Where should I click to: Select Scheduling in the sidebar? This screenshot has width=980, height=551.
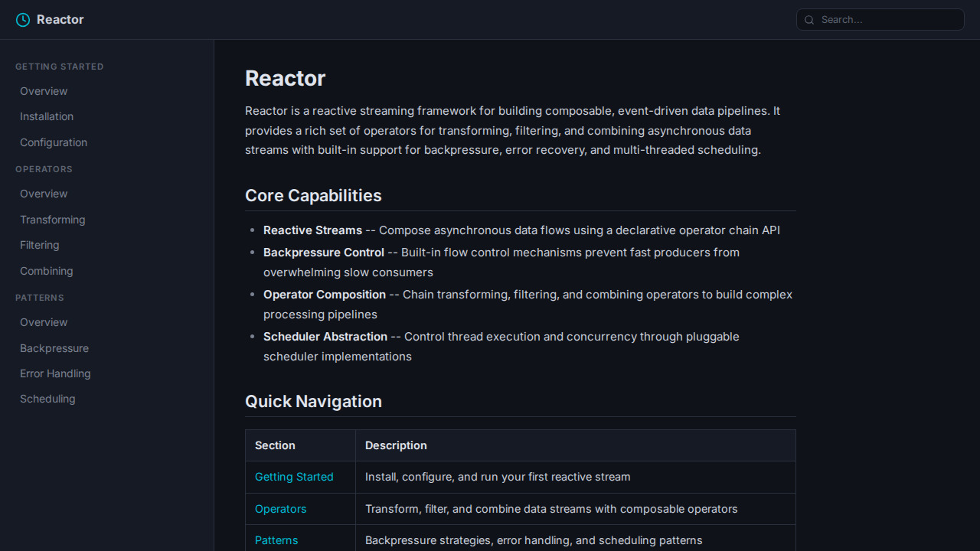[x=47, y=399]
